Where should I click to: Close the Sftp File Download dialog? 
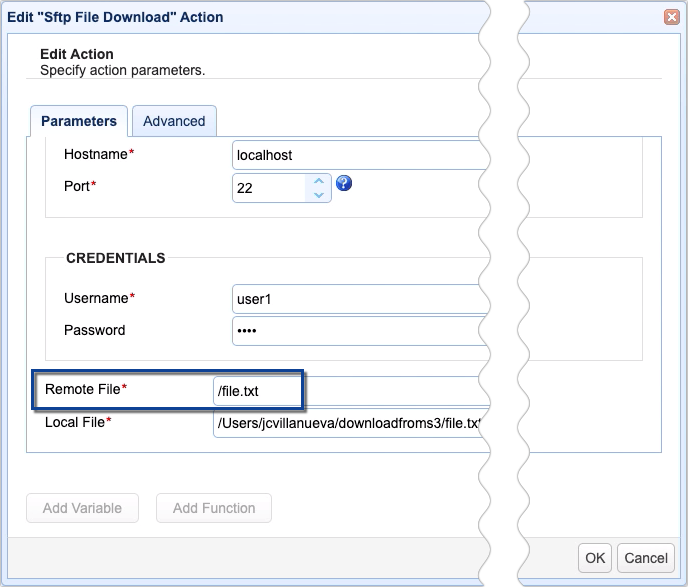pyautogui.click(x=669, y=17)
